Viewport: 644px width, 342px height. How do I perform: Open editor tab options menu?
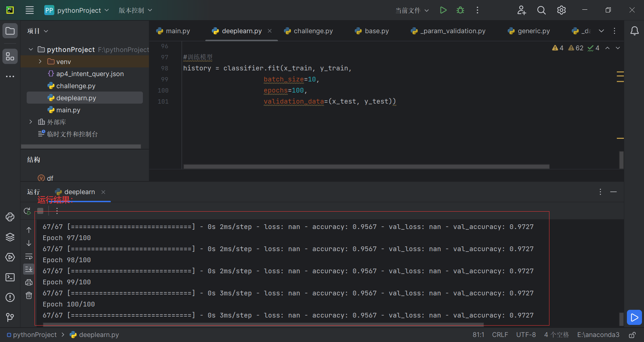pos(614,31)
